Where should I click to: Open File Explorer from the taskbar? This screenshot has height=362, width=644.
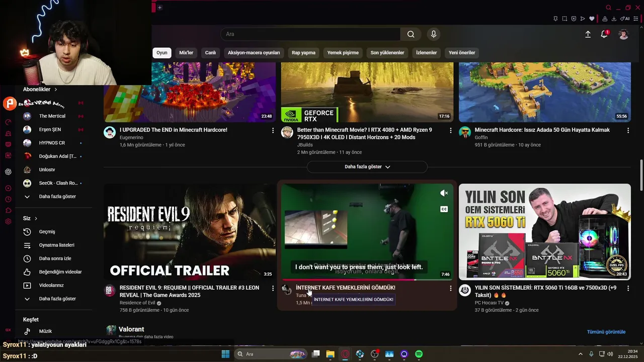[330, 354]
